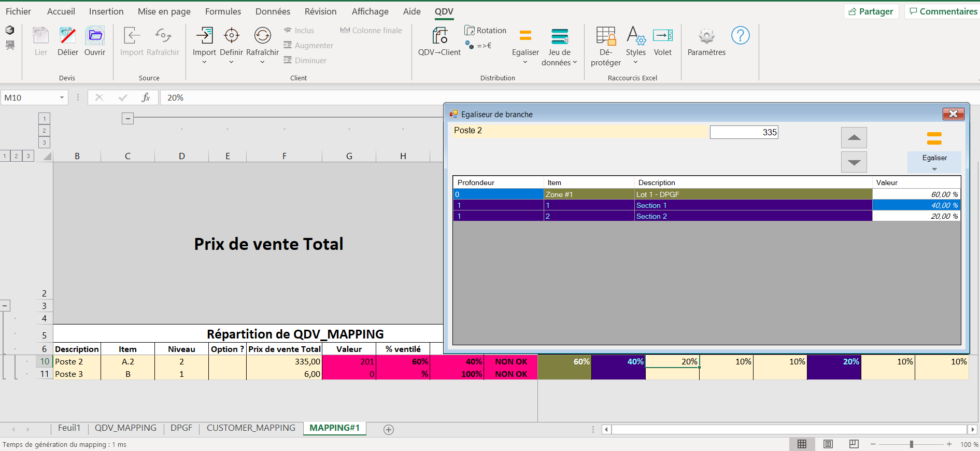Image resolution: width=980 pixels, height=451 pixels.
Task: Open the Name Box dropdown arrow
Action: [x=62, y=97]
